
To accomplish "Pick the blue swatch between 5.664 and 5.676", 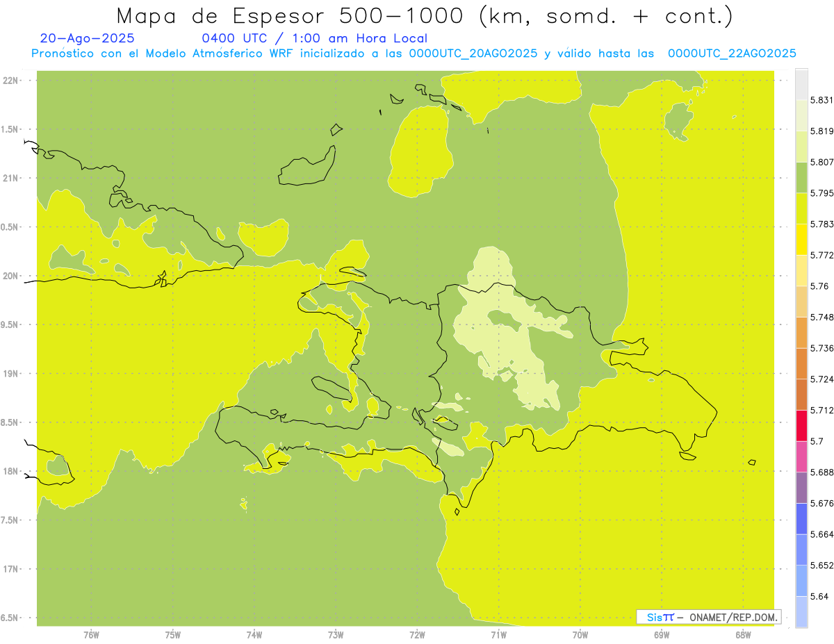I will coord(801,519).
